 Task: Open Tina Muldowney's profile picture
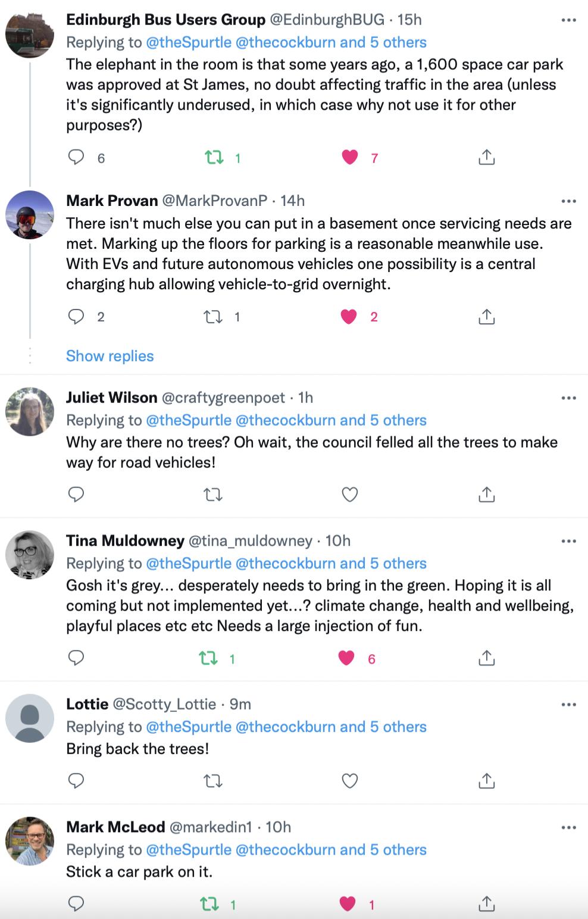[x=30, y=555]
